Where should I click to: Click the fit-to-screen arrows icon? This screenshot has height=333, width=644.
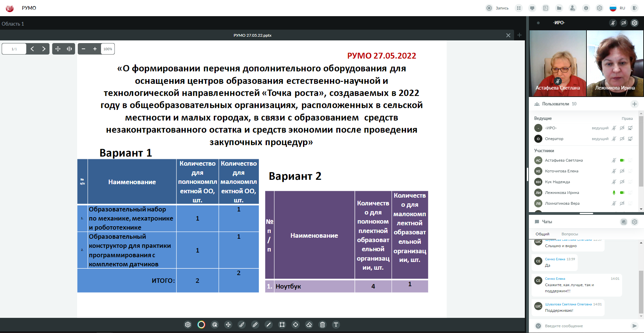[58, 49]
